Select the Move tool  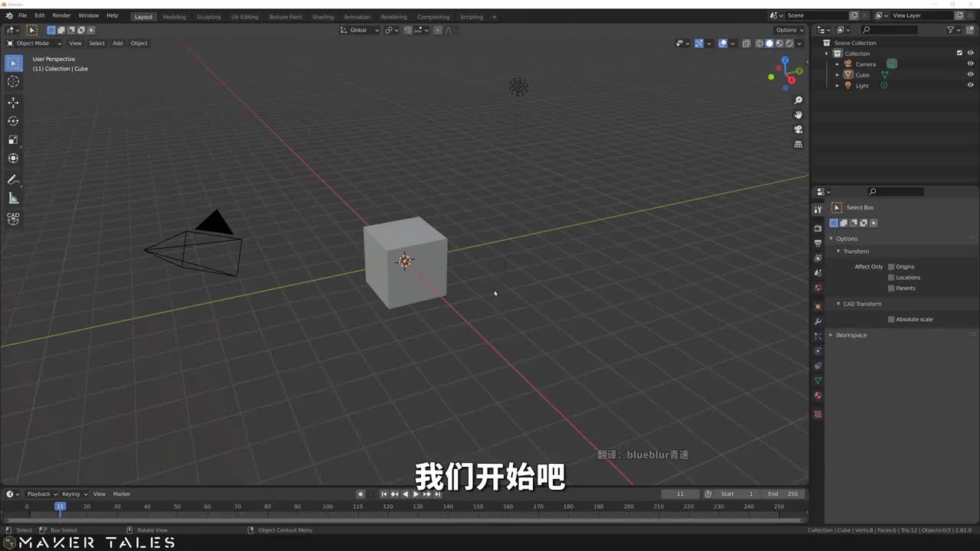click(13, 103)
